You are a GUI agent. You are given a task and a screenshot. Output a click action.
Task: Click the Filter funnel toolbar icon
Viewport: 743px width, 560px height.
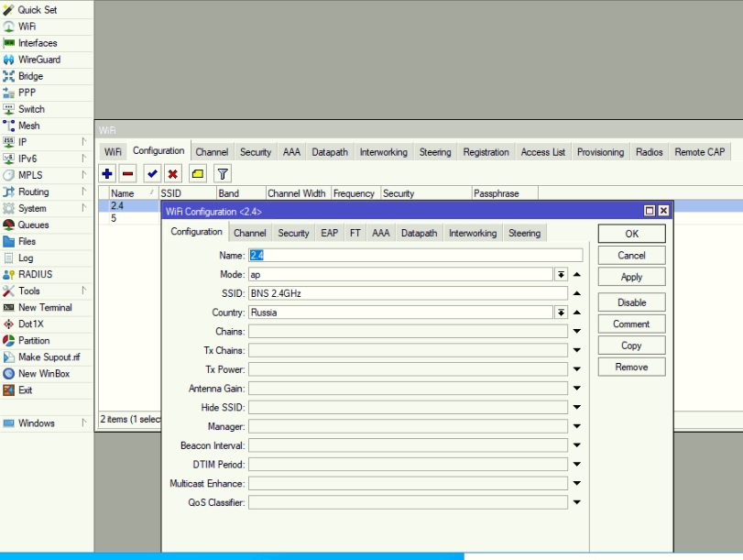point(223,174)
